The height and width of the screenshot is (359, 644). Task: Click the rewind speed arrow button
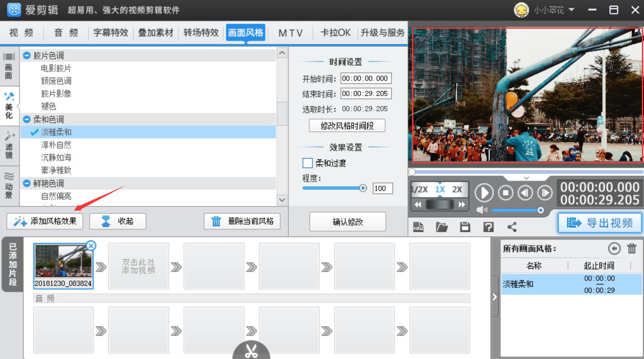[x=418, y=205]
